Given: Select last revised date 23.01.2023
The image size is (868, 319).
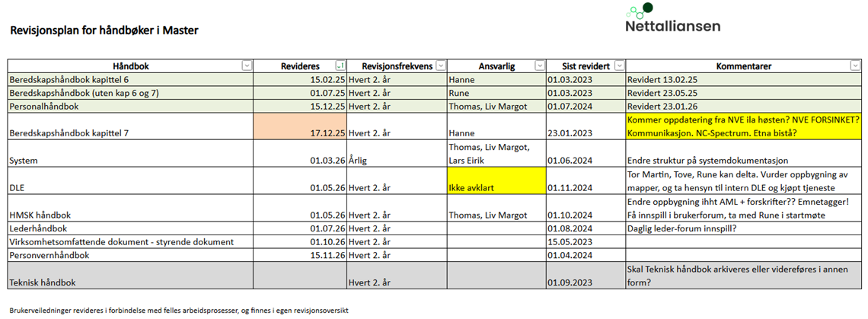Looking at the screenshot, I should 586,126.
